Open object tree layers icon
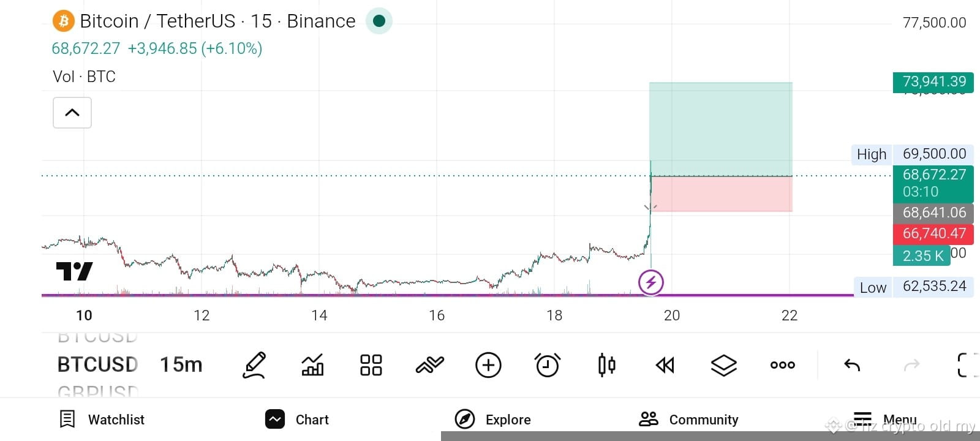 [723, 366]
